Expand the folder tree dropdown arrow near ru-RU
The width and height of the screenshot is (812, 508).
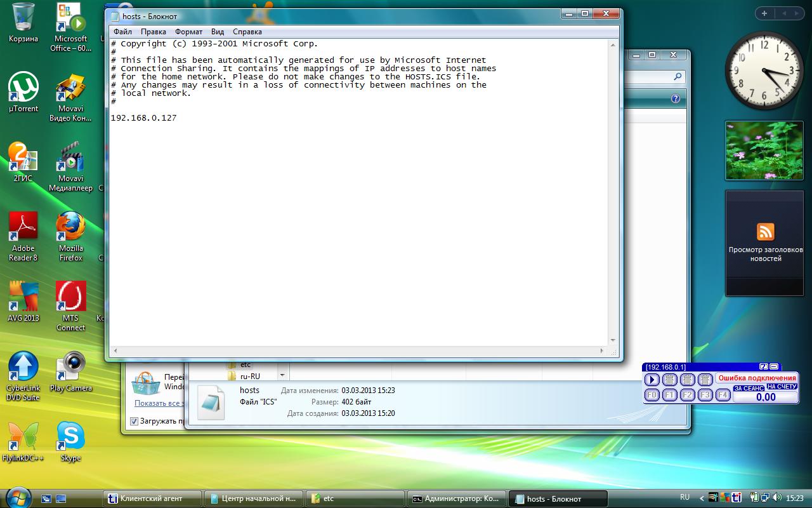point(282,376)
